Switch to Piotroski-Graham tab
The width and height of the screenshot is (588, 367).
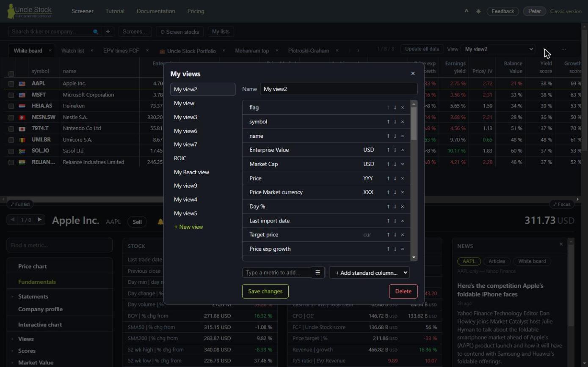click(309, 51)
